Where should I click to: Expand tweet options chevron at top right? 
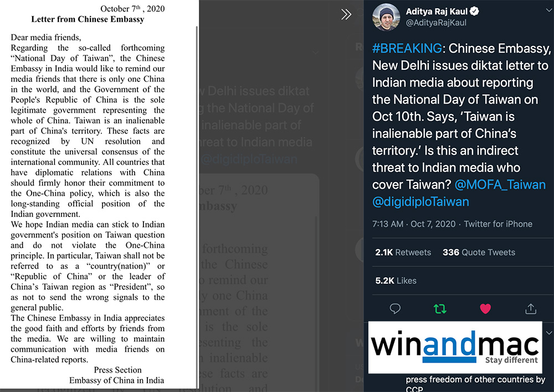point(548,11)
